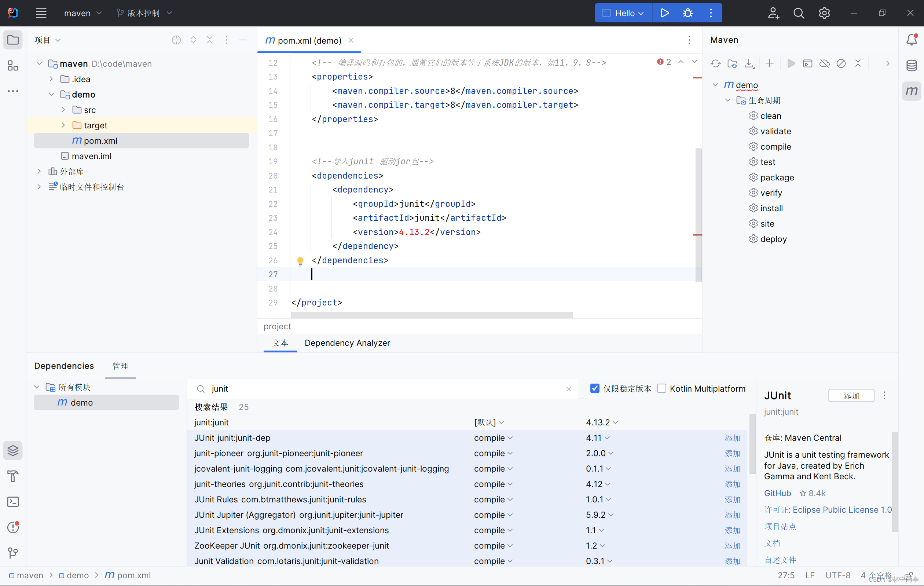The height and width of the screenshot is (586, 924).
Task: Switch to Dependency Analyzer tab
Action: 347,343
